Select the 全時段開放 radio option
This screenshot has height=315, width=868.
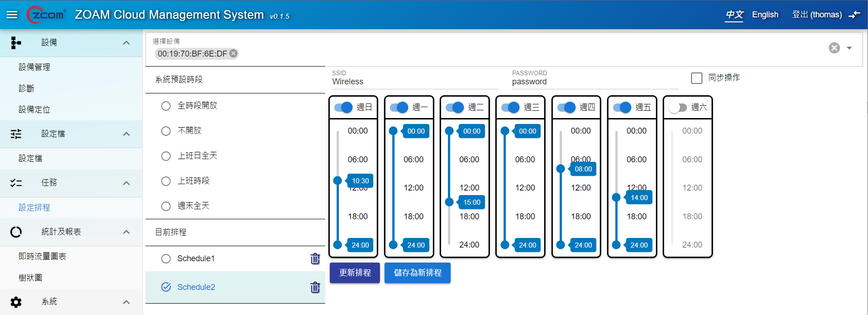[166, 106]
